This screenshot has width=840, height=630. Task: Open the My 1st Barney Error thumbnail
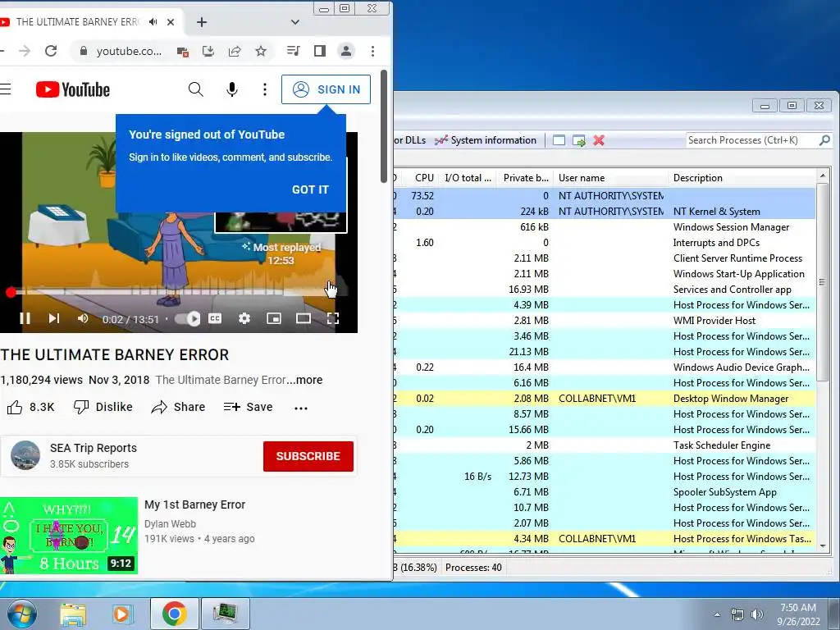[69, 535]
